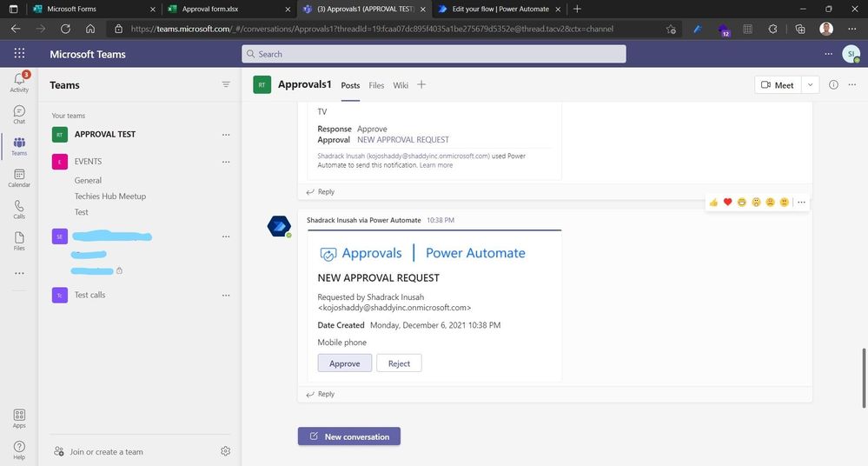This screenshot has height=466, width=868.
Task: Add page to favorites star icon
Action: coord(671,29)
